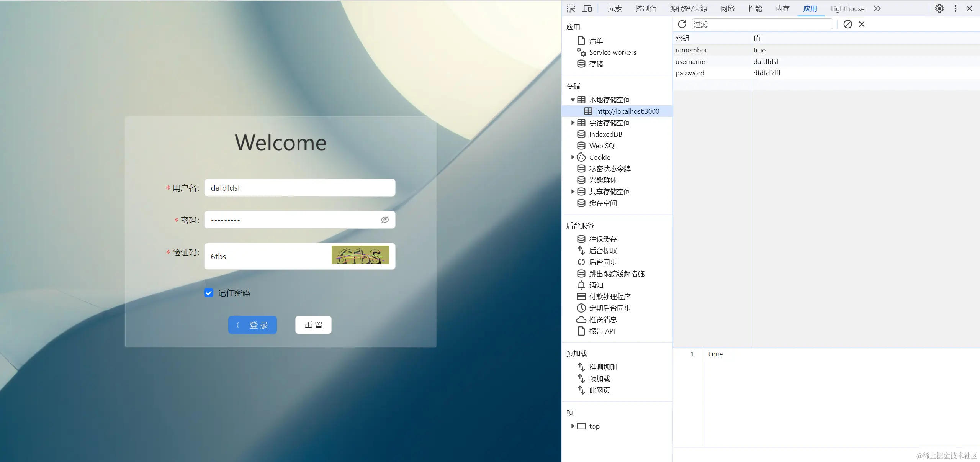
Task: Uncheck the 记住密码 checkbox
Action: coord(209,293)
